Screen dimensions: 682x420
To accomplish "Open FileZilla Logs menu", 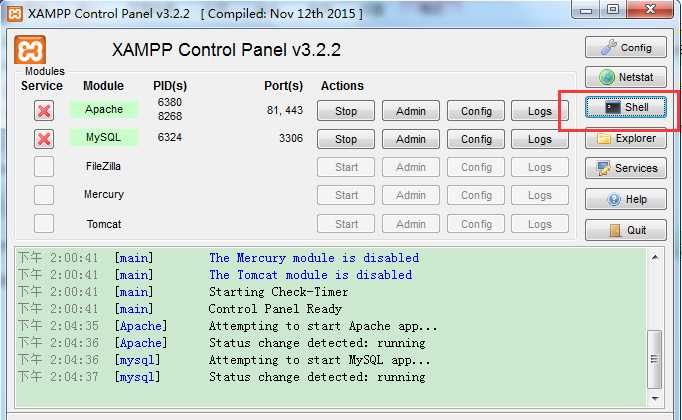I will [x=540, y=167].
